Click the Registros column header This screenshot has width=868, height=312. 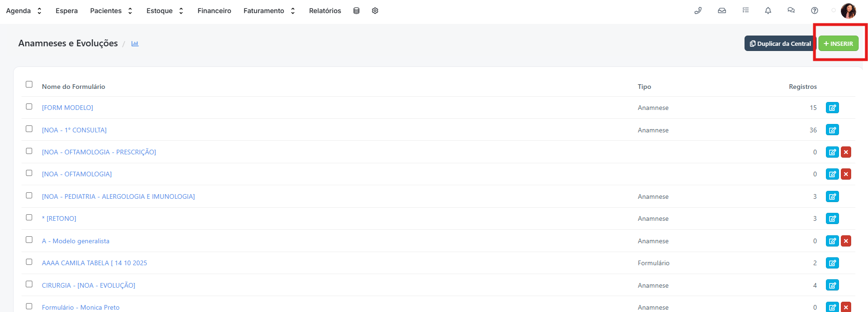pos(803,87)
